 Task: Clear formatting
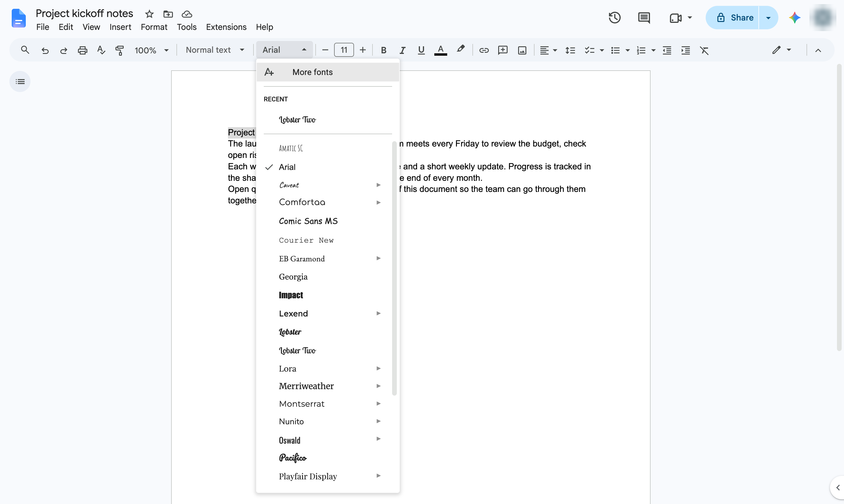[x=705, y=50]
